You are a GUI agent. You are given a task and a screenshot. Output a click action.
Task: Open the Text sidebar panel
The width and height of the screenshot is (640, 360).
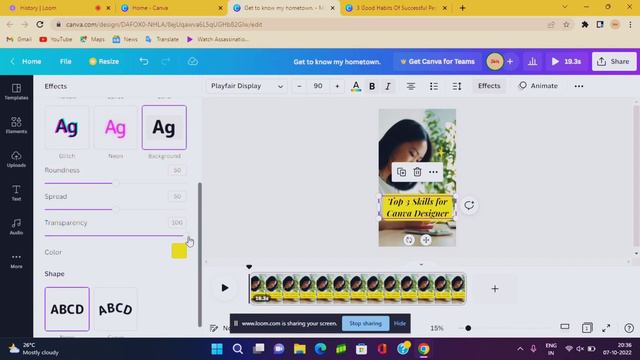16,193
